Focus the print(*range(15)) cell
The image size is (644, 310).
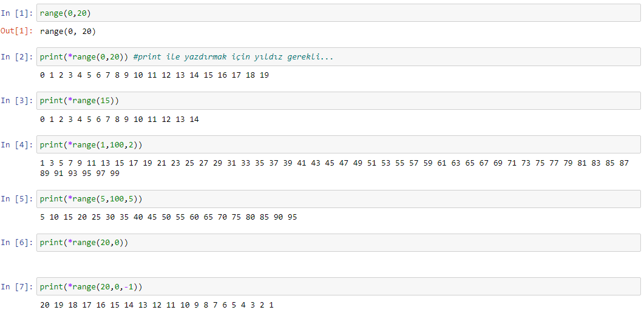[x=339, y=101]
